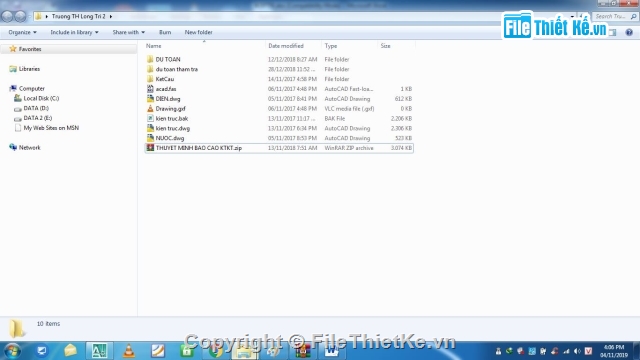The image size is (640, 360).
Task: Click the Show desktop strip beside the clock
Action: (x=636, y=351)
